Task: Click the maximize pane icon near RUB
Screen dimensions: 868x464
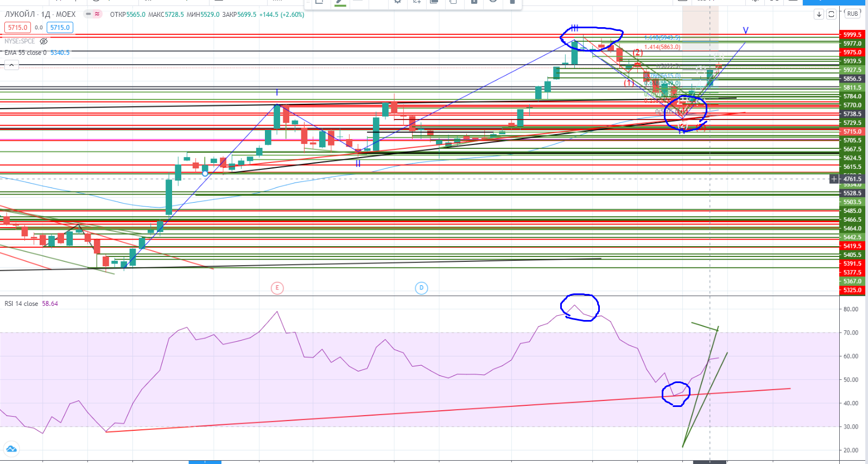Action: click(x=831, y=14)
